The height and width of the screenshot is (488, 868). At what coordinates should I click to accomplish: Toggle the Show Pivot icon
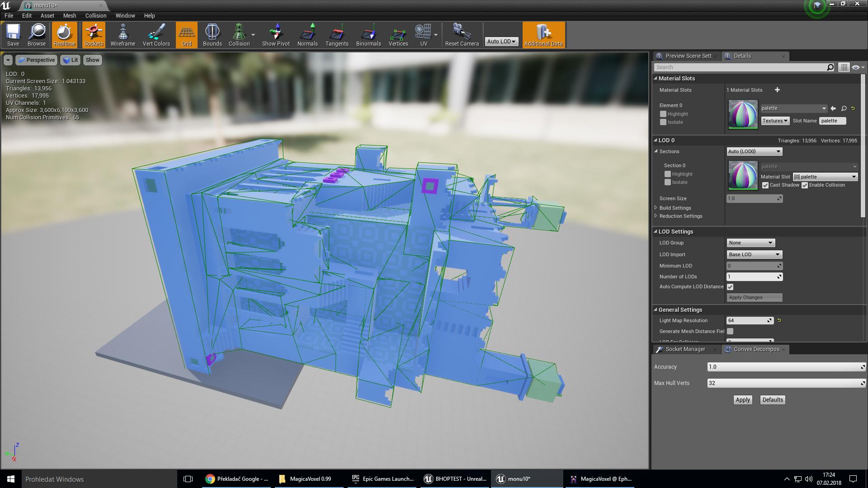275,35
